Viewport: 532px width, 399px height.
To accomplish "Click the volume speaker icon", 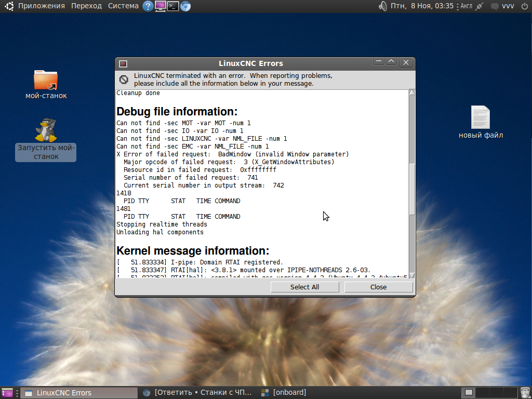I will click(x=383, y=6).
